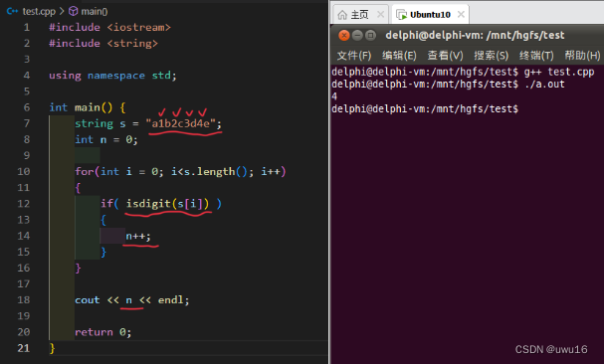The height and width of the screenshot is (364, 604).
Task: Click line number 12 in gutter
Action: tap(24, 203)
